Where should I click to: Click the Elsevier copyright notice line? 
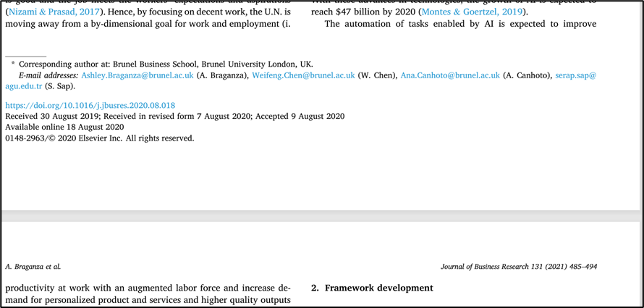pos(99,138)
